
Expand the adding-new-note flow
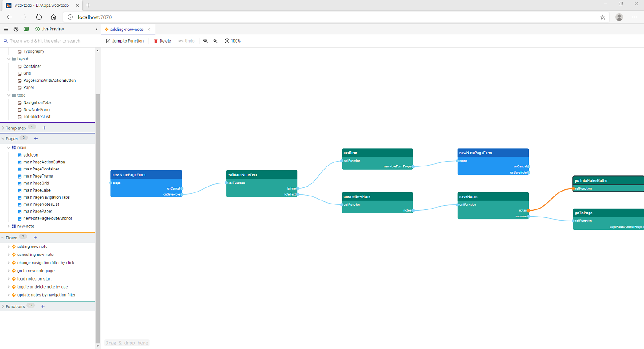8,247
